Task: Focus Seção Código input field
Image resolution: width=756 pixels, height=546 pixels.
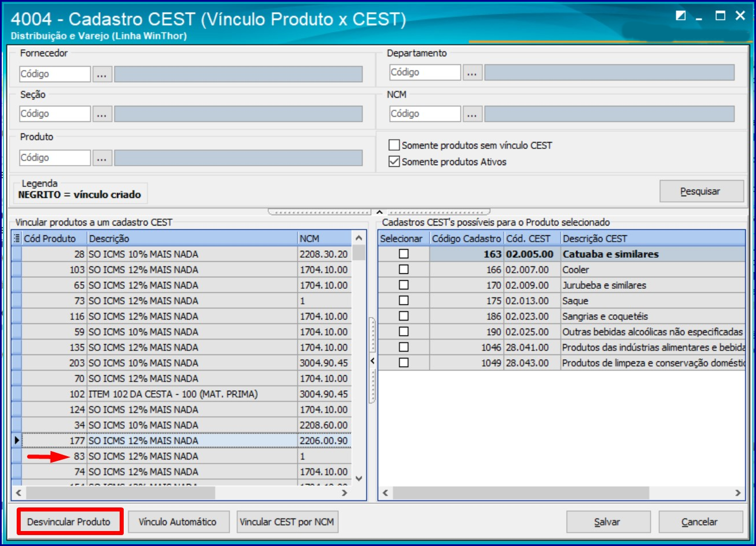Action: [x=55, y=114]
